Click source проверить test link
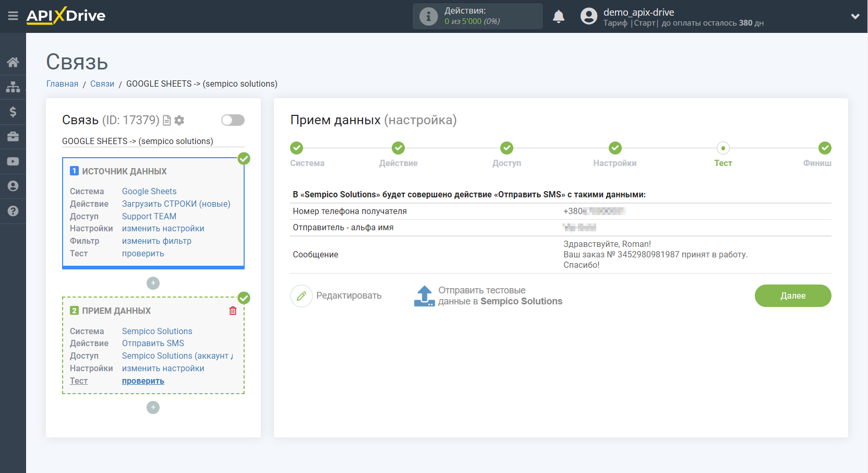Screen dimensions: 868x473 point(143,254)
